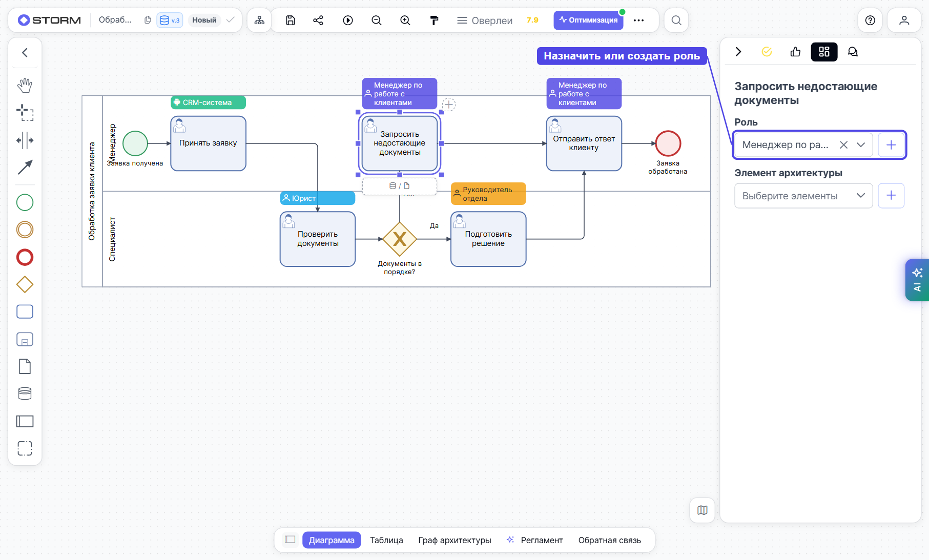This screenshot has width=929, height=560.
Task: Open the hierarchy structure view
Action: 259,20
